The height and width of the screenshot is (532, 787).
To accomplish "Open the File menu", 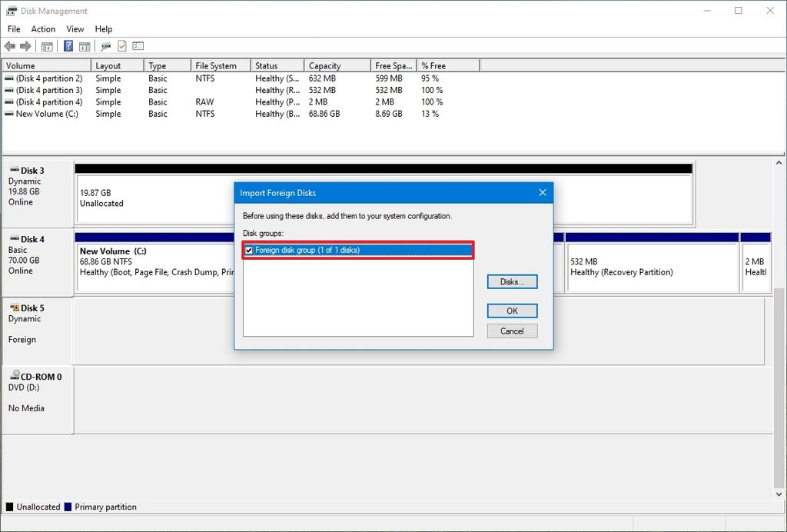I will point(13,28).
